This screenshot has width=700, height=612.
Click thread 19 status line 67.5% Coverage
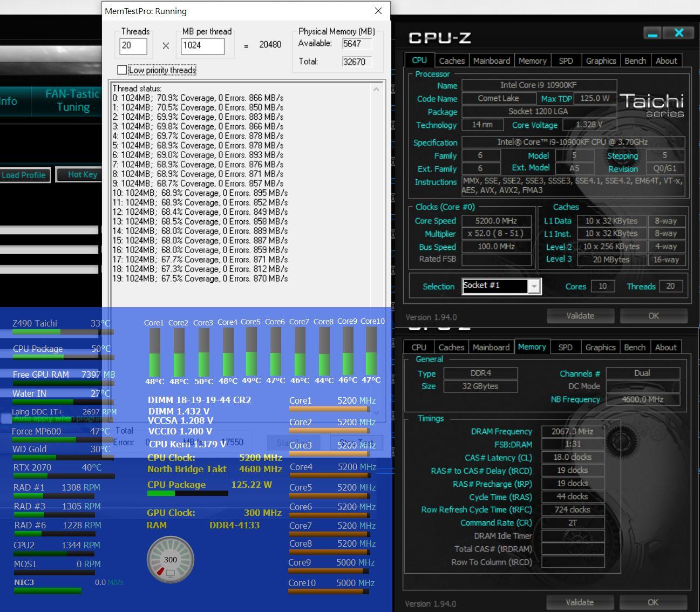[200, 278]
